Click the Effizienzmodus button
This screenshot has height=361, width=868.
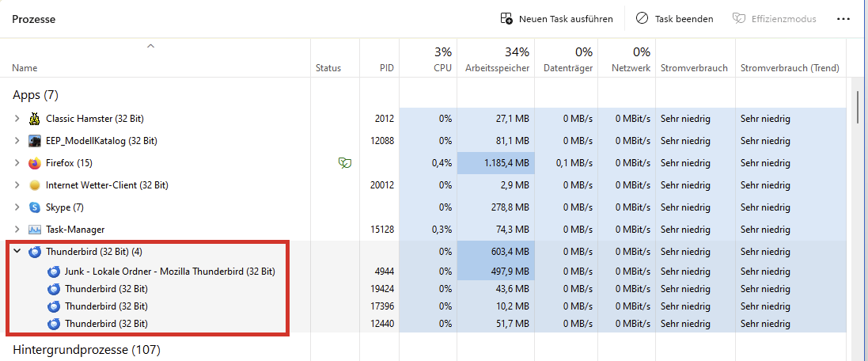(x=774, y=19)
